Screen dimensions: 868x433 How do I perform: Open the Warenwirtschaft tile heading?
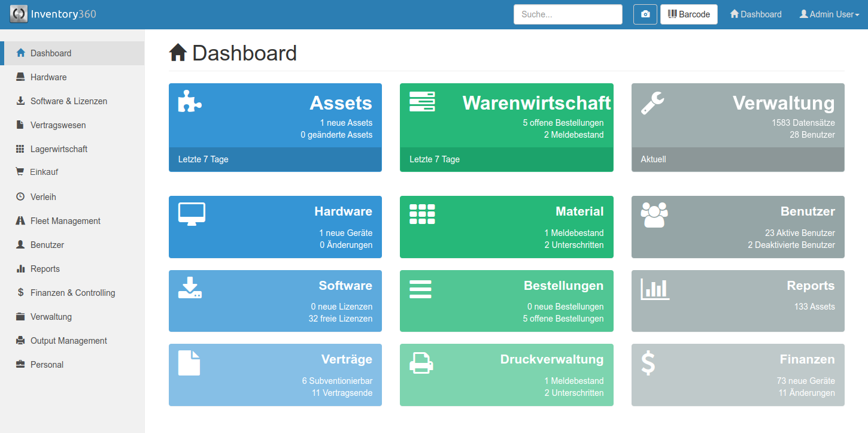pos(536,103)
